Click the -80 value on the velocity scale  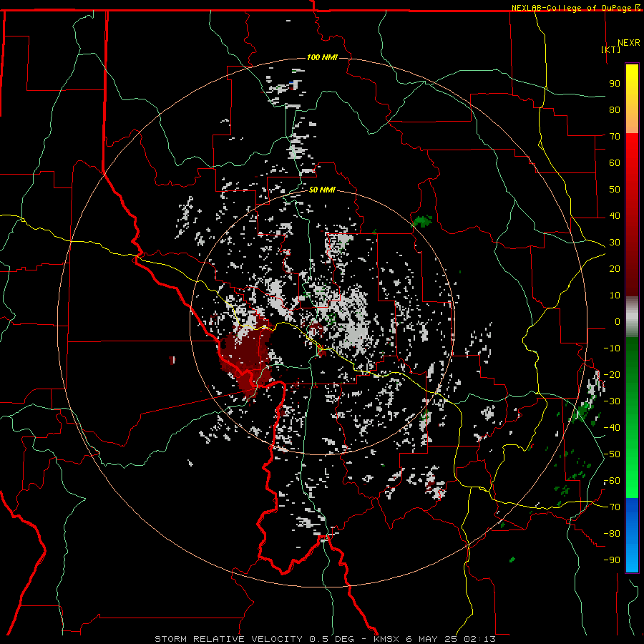click(x=612, y=534)
